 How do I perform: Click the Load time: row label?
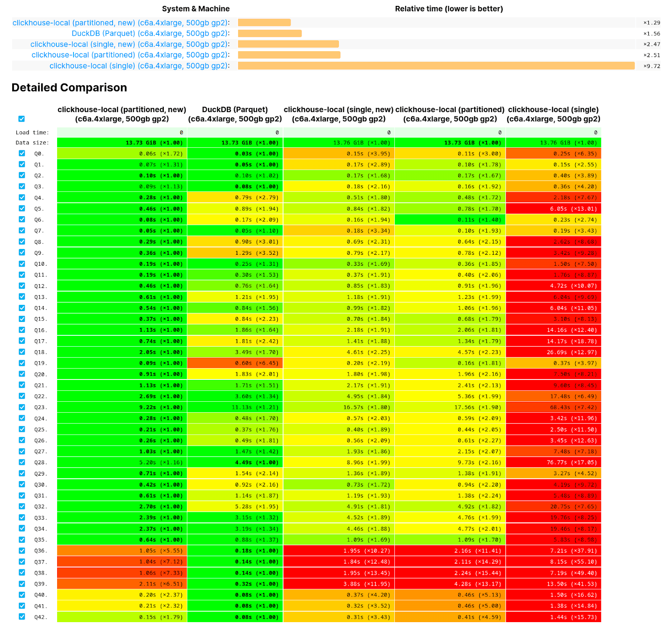tap(32, 132)
